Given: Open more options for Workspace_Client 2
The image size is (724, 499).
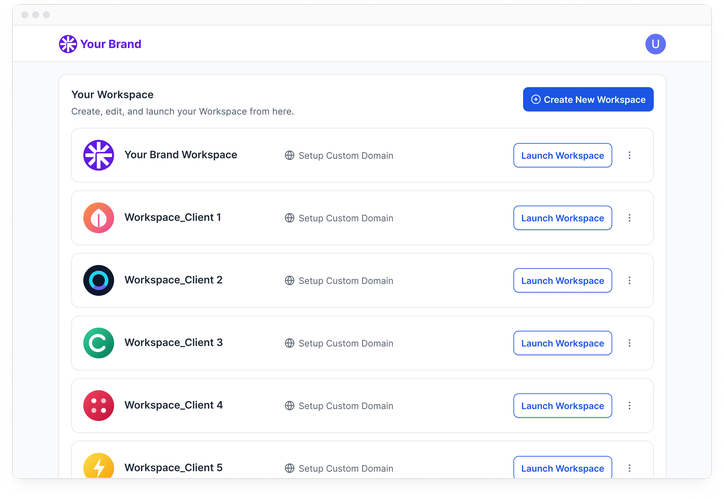Looking at the screenshot, I should coord(629,281).
